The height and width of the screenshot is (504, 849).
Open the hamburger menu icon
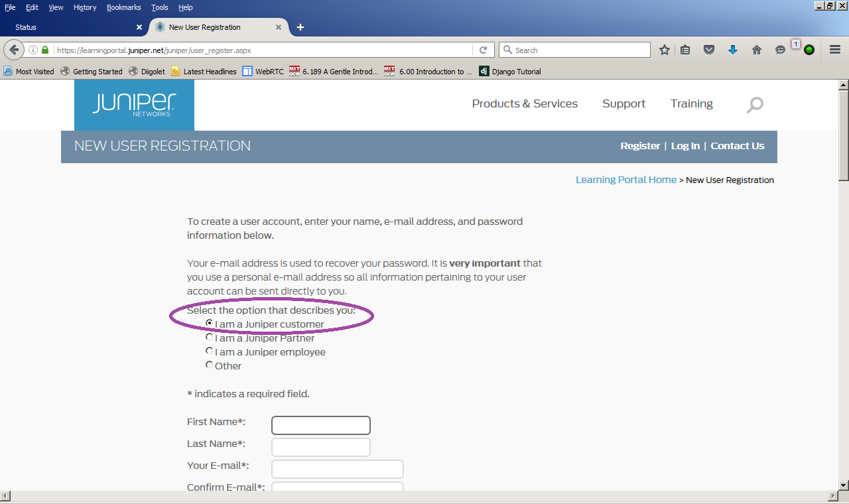[835, 50]
